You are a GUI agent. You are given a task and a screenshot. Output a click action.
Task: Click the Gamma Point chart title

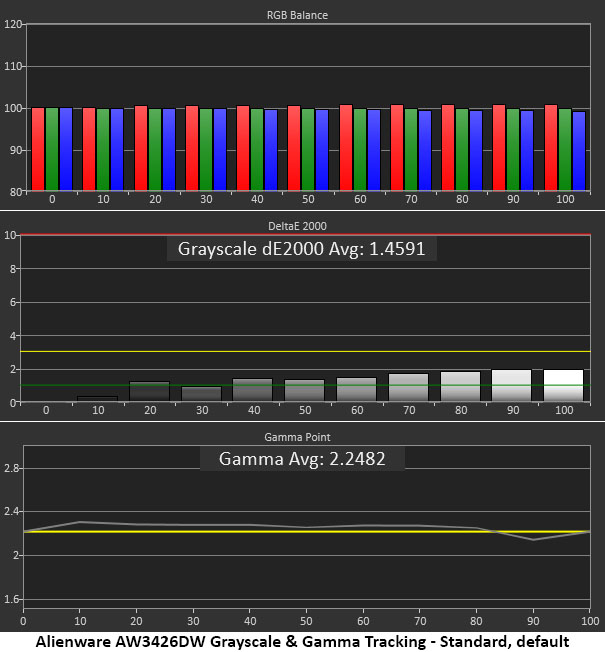coord(297,437)
